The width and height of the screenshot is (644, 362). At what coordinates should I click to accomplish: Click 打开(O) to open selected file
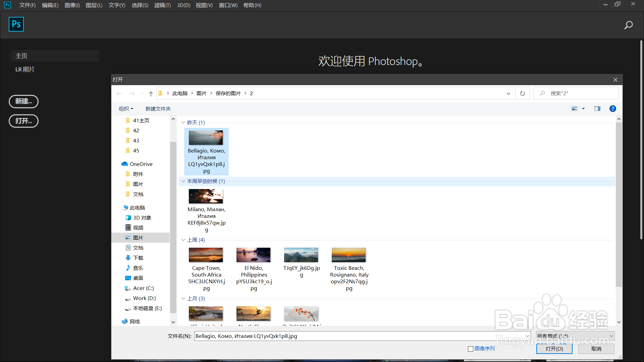coord(554,349)
